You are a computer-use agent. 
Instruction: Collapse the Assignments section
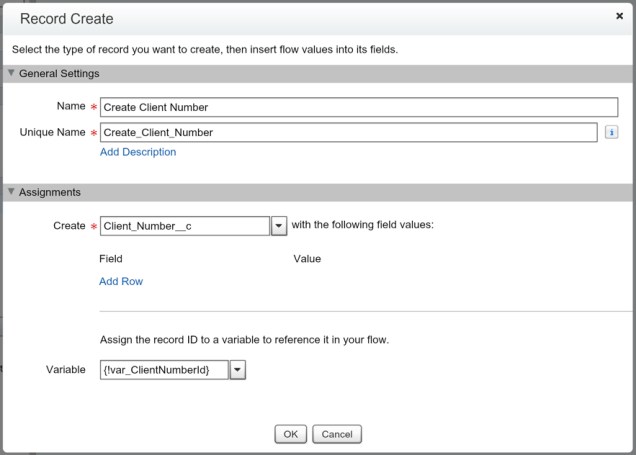pos(11,191)
